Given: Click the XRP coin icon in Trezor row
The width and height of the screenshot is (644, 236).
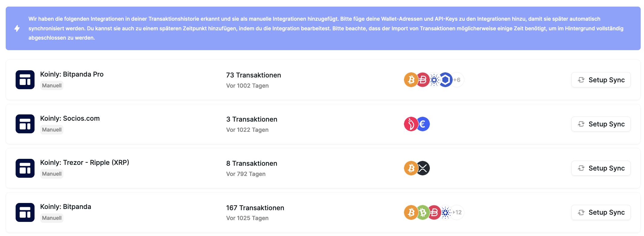Looking at the screenshot, I should click(x=423, y=168).
